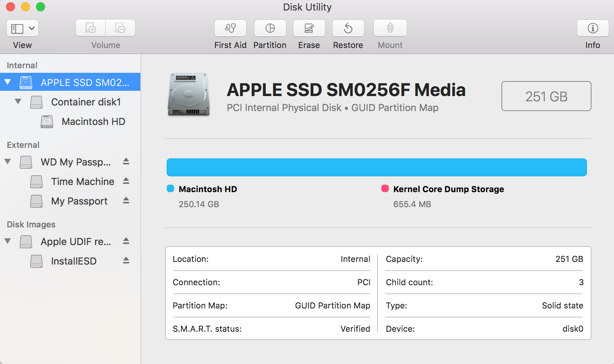Click the Location Internal value

click(x=355, y=259)
